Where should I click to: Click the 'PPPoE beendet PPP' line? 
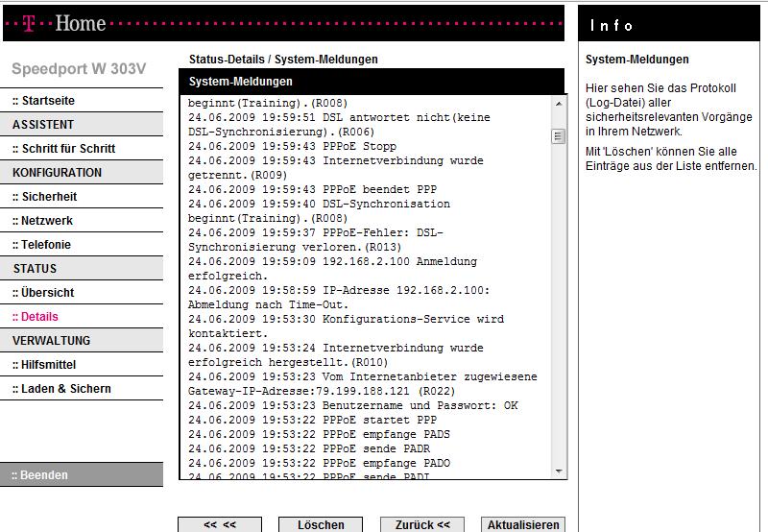(313, 189)
